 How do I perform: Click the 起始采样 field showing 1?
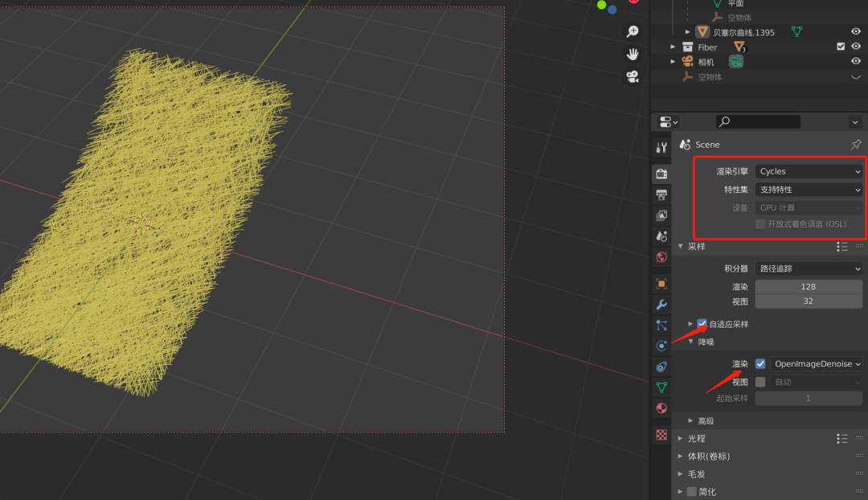[x=809, y=398]
